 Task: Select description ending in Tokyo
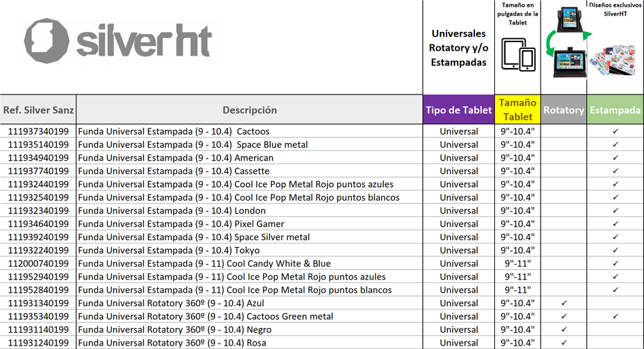point(169,250)
